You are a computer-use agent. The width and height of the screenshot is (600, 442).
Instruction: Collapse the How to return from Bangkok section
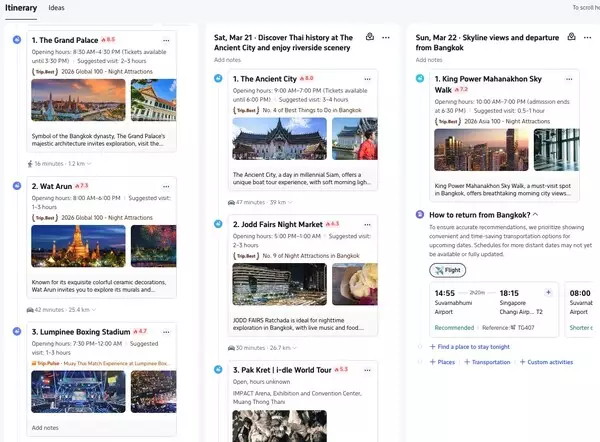coord(535,215)
